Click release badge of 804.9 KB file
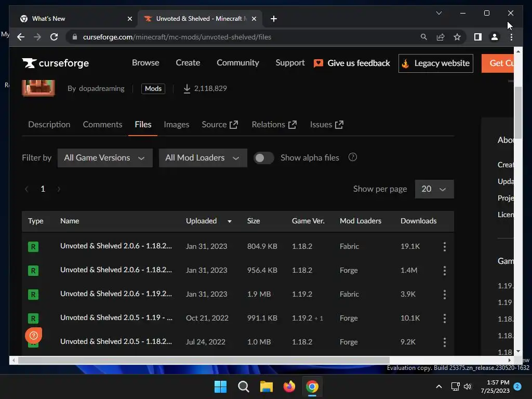 (33, 247)
